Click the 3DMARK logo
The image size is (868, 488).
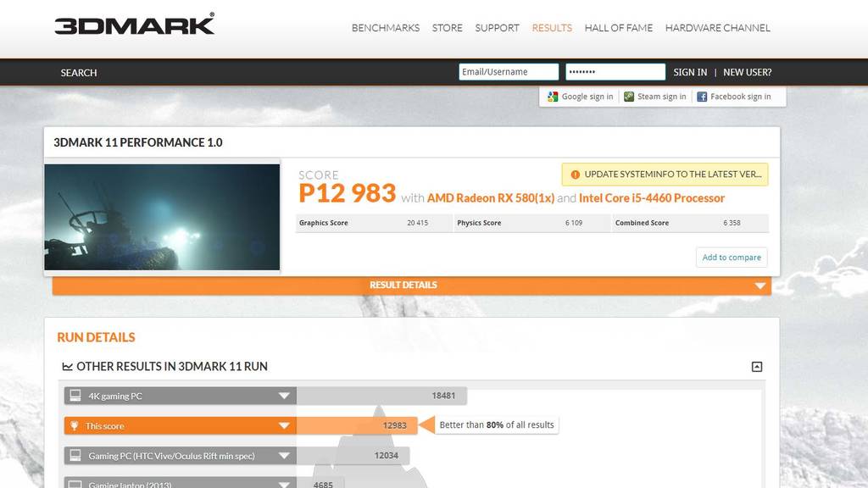(x=135, y=25)
